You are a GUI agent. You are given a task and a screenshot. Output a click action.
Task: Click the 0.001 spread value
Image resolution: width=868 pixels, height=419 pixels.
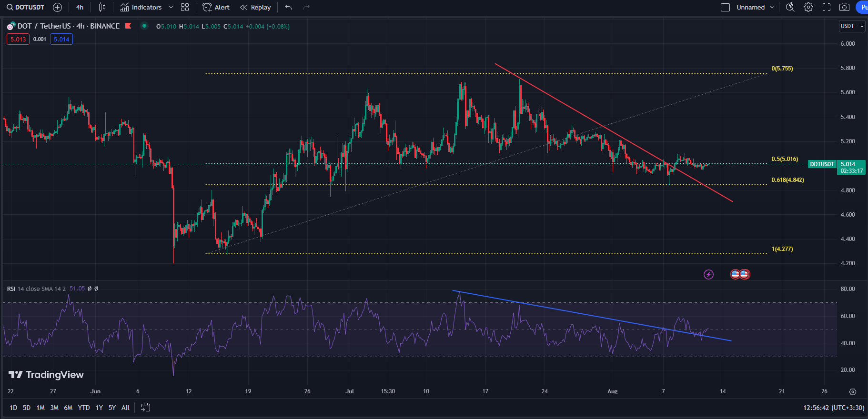point(40,39)
